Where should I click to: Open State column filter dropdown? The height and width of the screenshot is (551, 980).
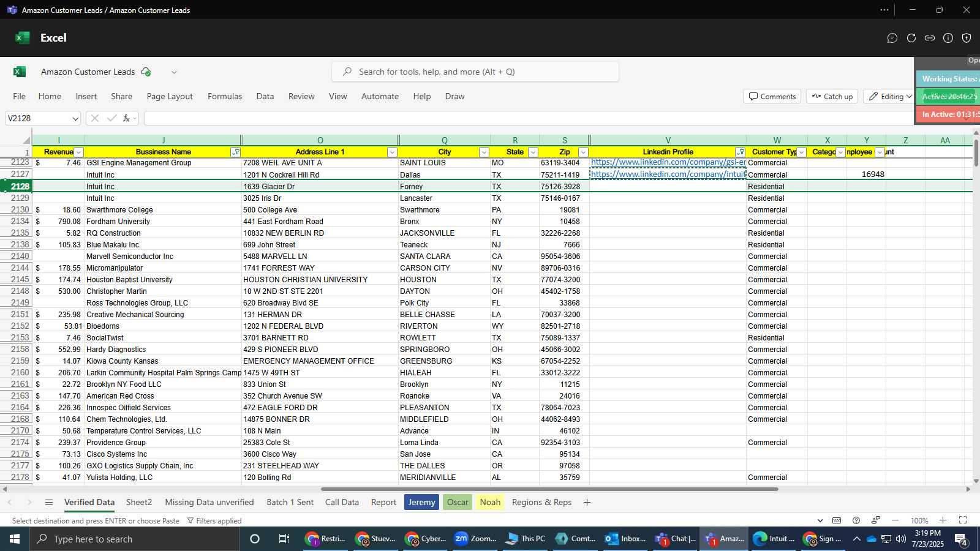pyautogui.click(x=533, y=152)
